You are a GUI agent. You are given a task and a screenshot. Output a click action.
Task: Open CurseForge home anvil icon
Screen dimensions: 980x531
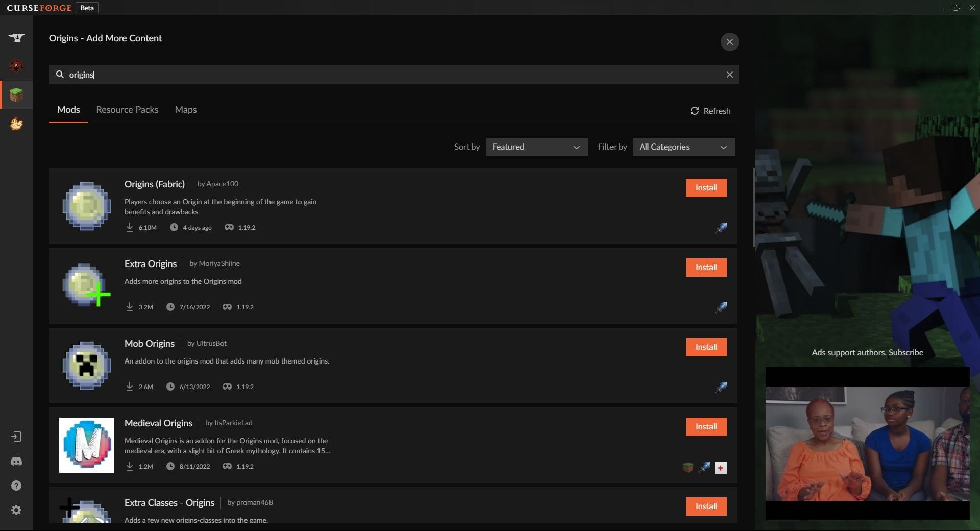click(x=16, y=37)
